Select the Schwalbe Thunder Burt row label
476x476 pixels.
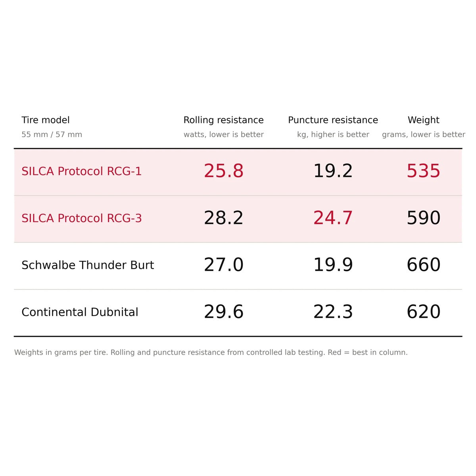[88, 265]
